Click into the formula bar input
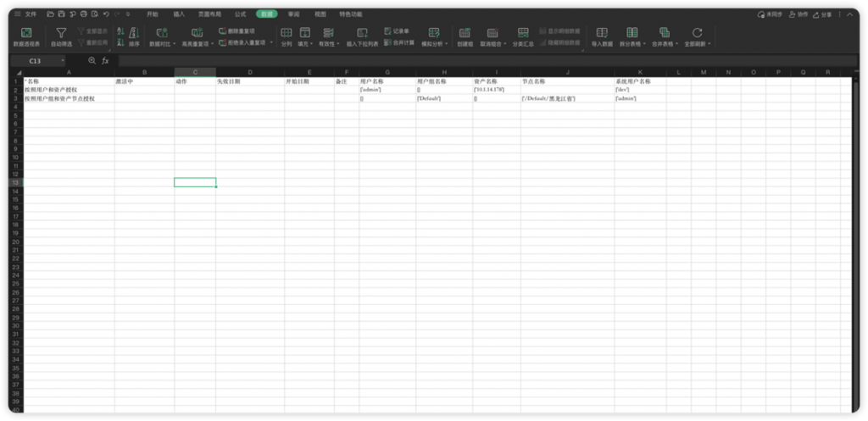This screenshot has width=868, height=421. [x=487, y=61]
